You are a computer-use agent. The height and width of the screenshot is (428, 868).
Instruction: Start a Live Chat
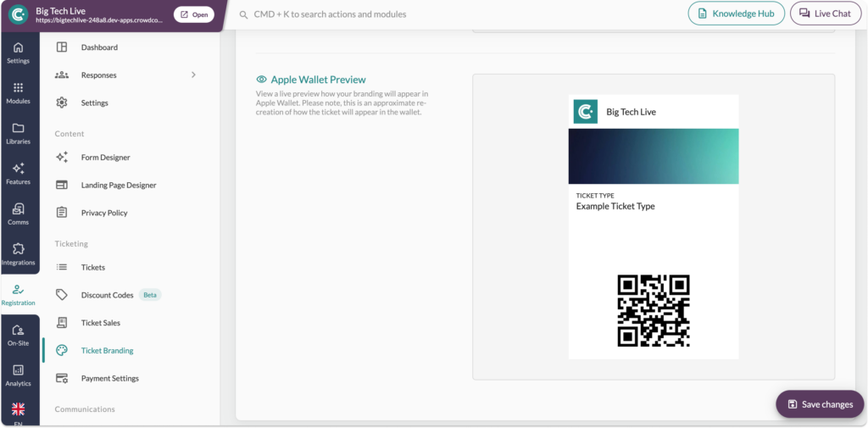point(825,14)
